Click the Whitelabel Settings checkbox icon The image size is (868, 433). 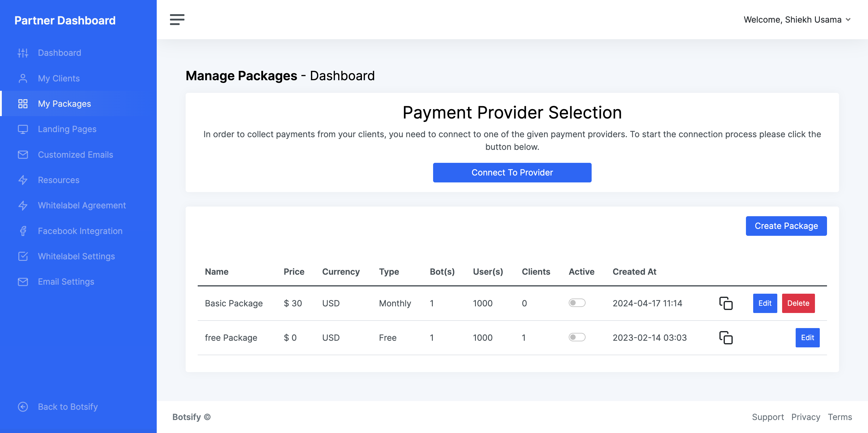tap(23, 256)
